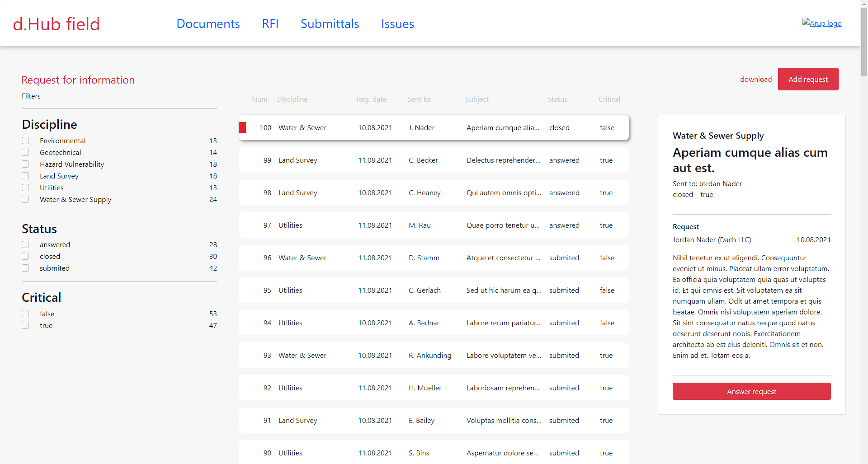Screen dimensions: 868x464
Task: Select request 94 sent to A. Bednar
Action: click(434, 323)
